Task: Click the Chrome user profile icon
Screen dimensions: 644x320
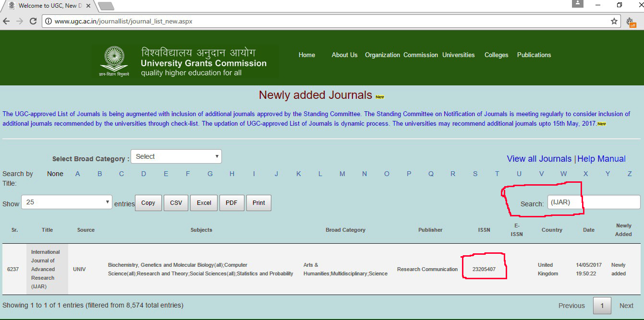Action: pyautogui.click(x=578, y=3)
